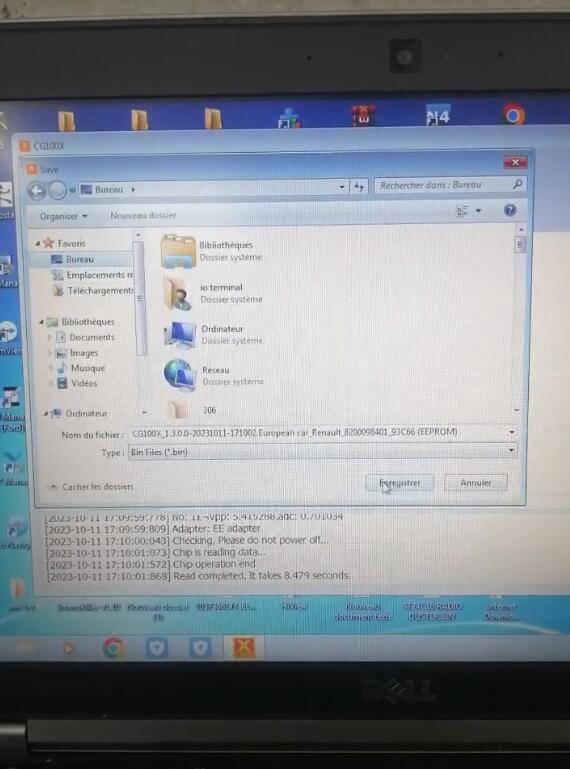Select the Bibliothèques folder icon in file list
This screenshot has width=570, height=769.
[x=178, y=251]
